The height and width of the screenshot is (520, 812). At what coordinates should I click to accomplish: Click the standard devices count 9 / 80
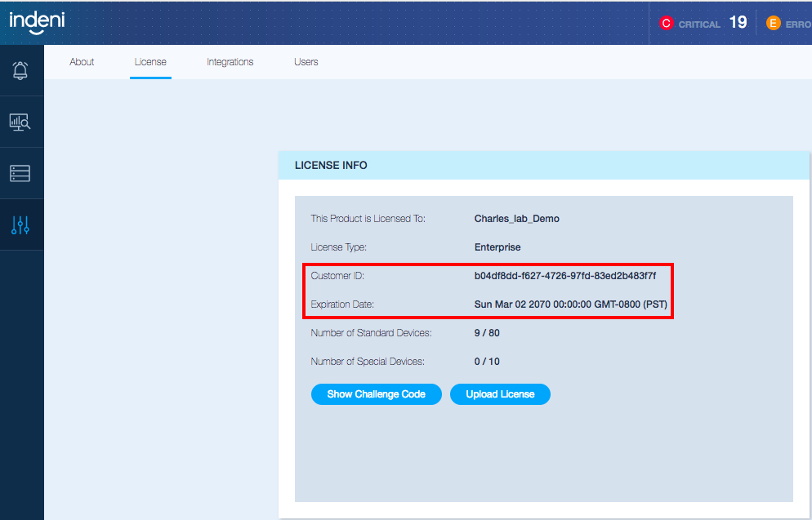(x=487, y=333)
